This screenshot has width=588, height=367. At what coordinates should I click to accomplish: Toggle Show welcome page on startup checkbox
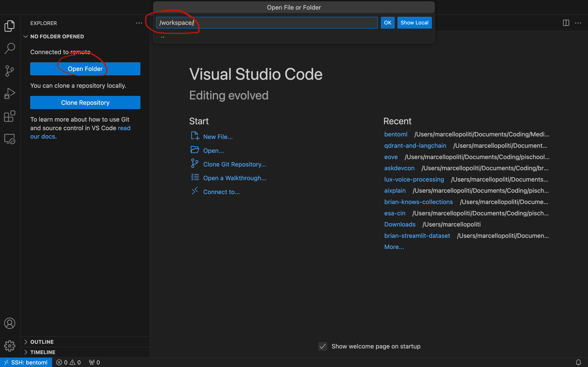323,346
